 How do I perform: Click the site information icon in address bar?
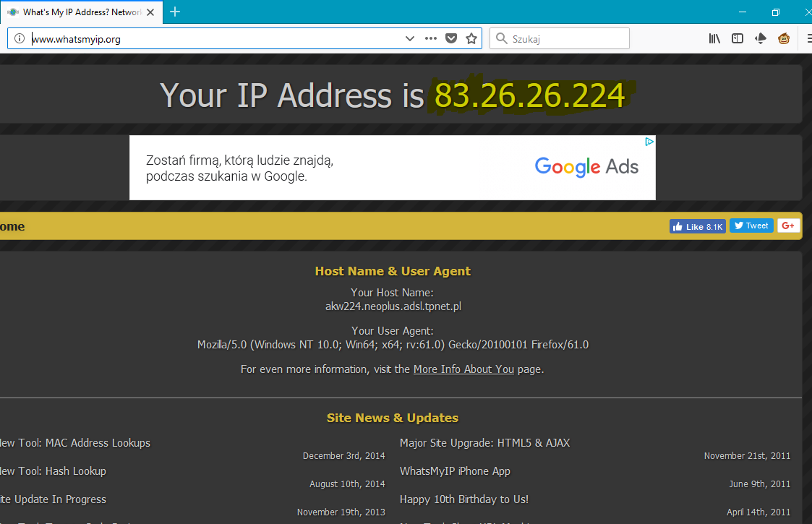click(x=20, y=39)
